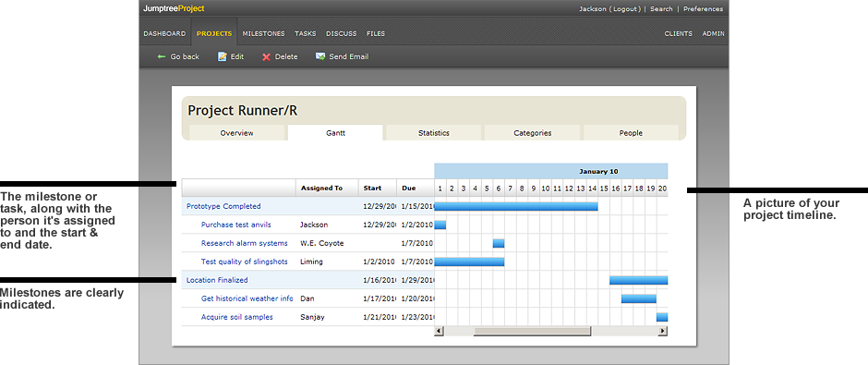
Task: Open the Files section
Action: (375, 34)
